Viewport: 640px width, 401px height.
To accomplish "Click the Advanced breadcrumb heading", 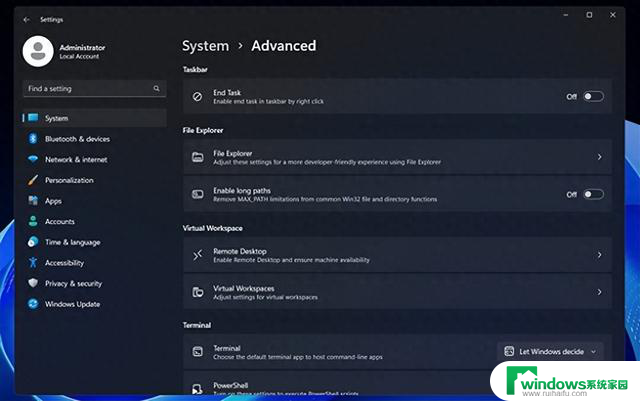I will point(284,46).
